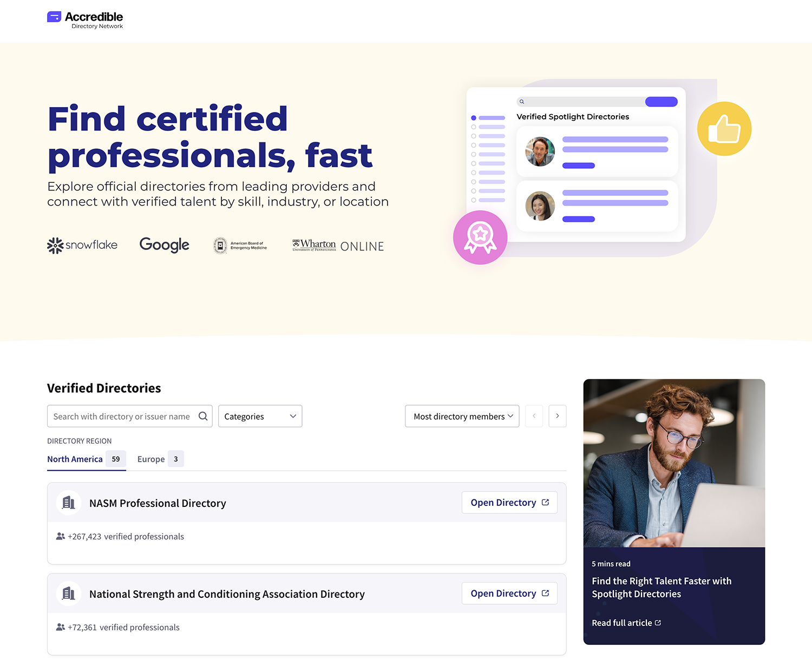Select the North America region tab
Image resolution: width=812 pixels, height=660 pixels.
[x=87, y=459]
